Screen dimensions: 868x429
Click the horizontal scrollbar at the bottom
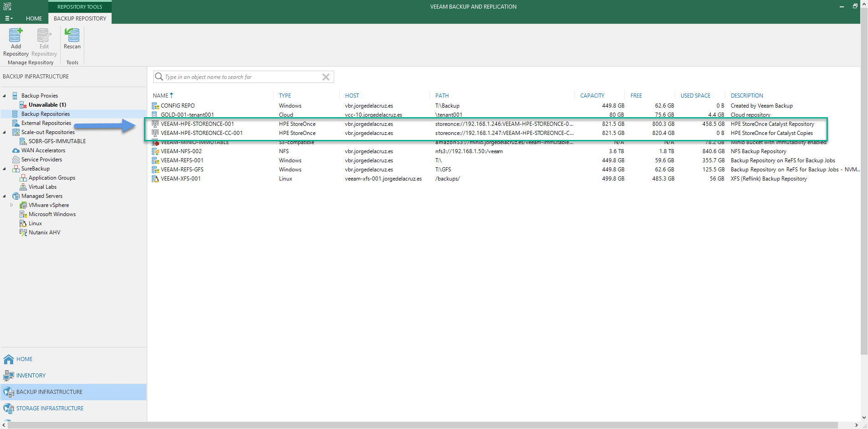pos(423,425)
